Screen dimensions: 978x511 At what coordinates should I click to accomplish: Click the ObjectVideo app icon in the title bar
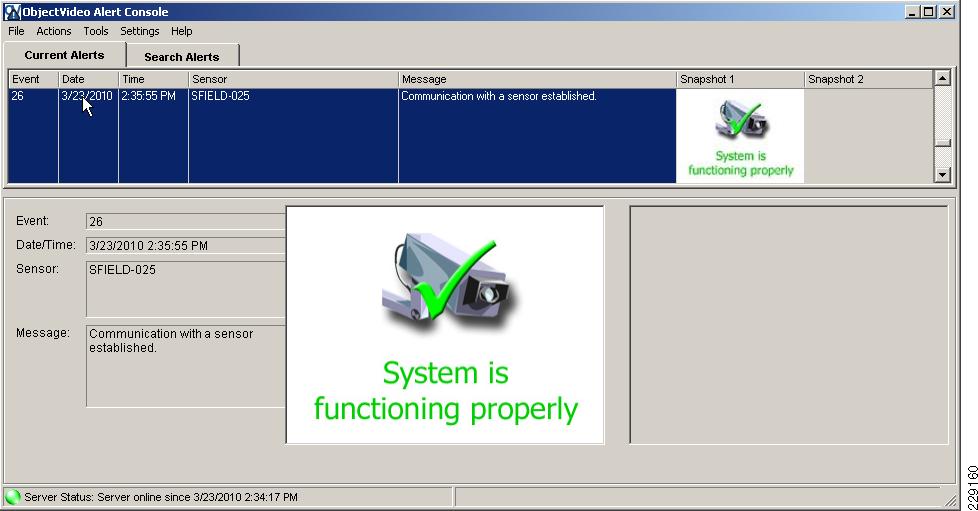(x=12, y=12)
